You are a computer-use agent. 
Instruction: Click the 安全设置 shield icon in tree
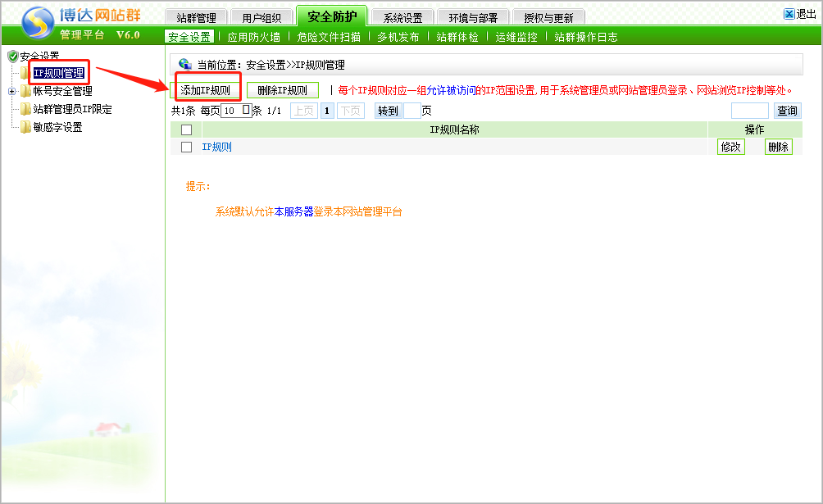pyautogui.click(x=12, y=56)
